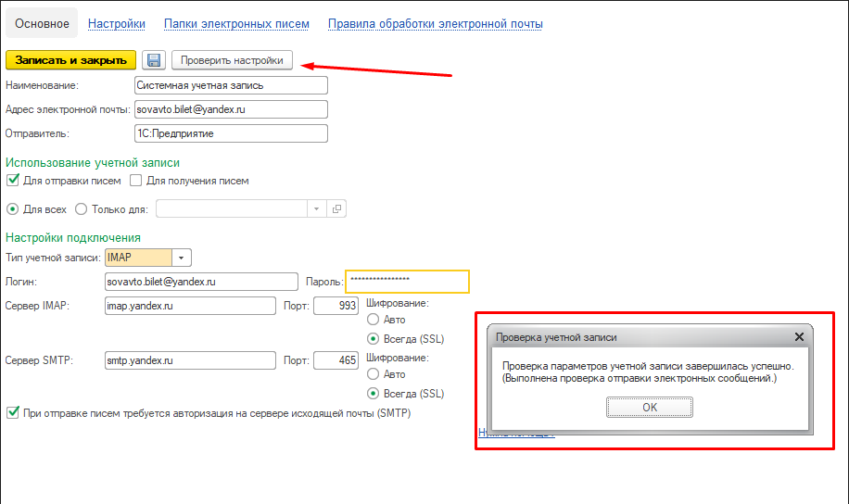Click the floppy disk save icon
849x504 pixels.
click(x=153, y=60)
